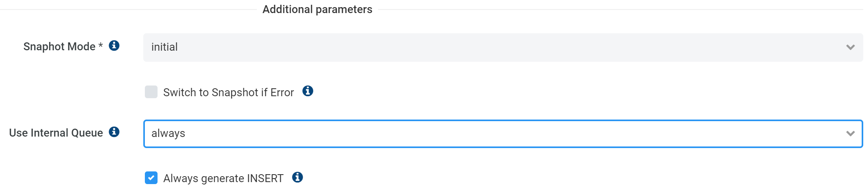Click the "Use Internal Queue" field label
The width and height of the screenshot is (868, 192).
(56, 133)
